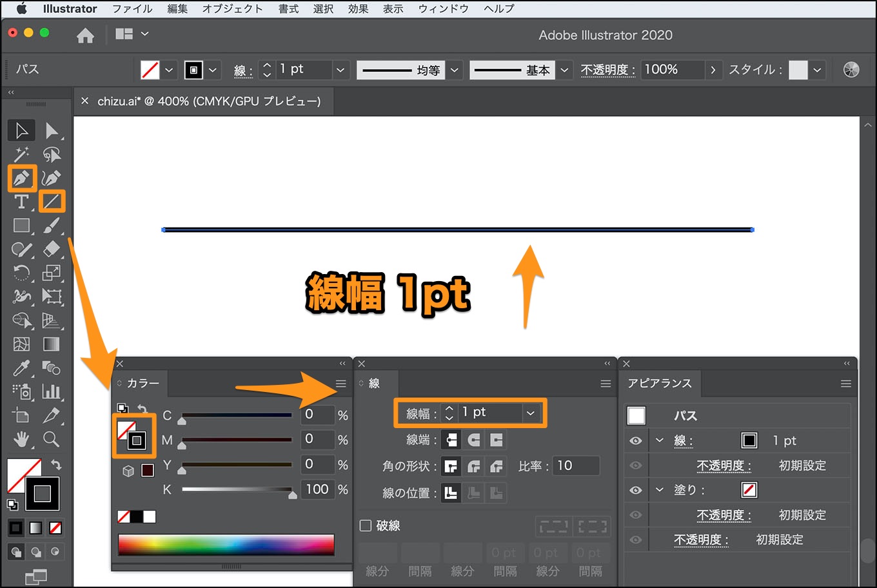Select the Line Segment tool
This screenshot has height=588, width=877.
click(x=52, y=202)
